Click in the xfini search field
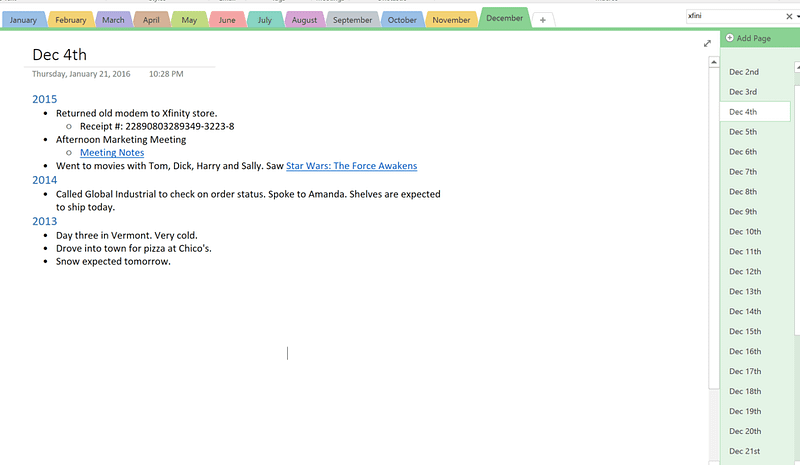800x465 pixels. tap(735, 16)
